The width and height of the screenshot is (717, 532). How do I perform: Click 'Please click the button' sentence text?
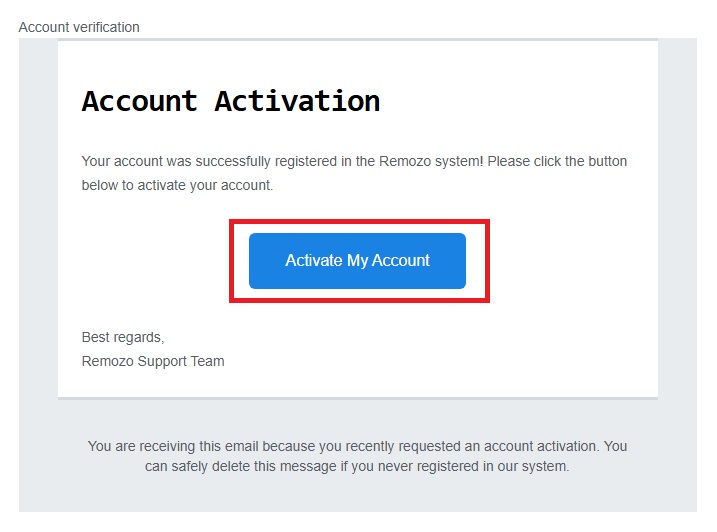pos(557,161)
